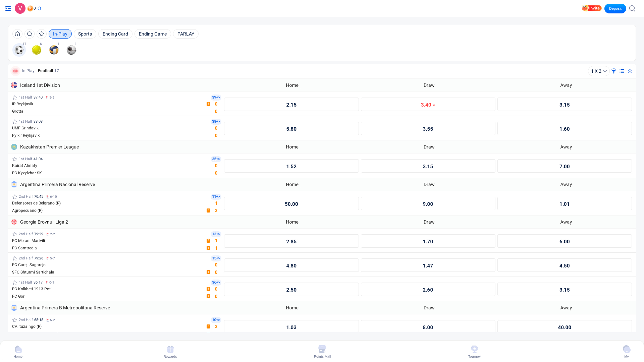Select the tennis sport icon
Viewport: 644px width, 362px height.
pyautogui.click(x=37, y=50)
